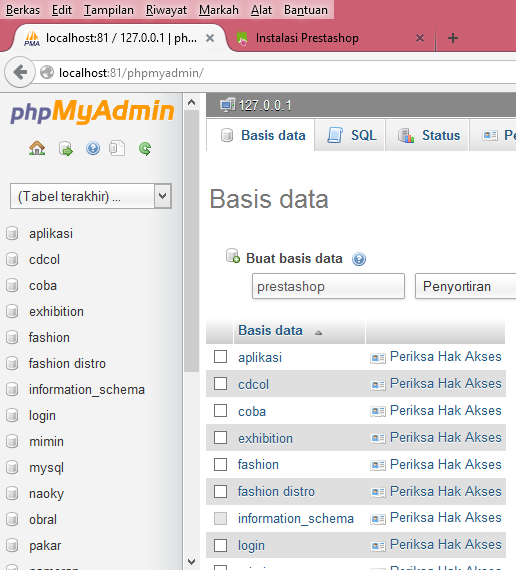Click the copy/document icon in sidebar
The image size is (516, 570).
click(117, 148)
